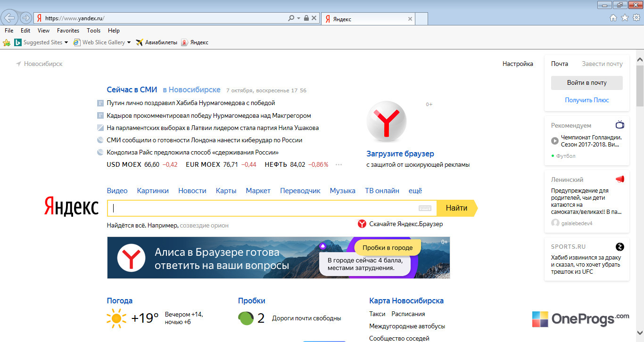Image resolution: width=644 pixels, height=342 pixels.
Task: Open the Погода weather heading
Action: click(x=120, y=301)
